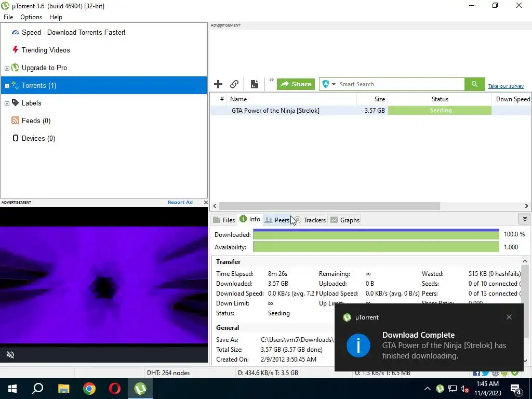Image resolution: width=532 pixels, height=399 pixels.
Task: Open Windows taskbar search
Action: [37, 389]
